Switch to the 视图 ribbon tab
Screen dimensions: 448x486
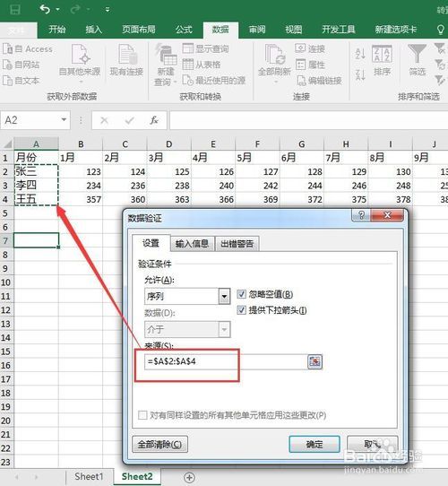pyautogui.click(x=293, y=30)
